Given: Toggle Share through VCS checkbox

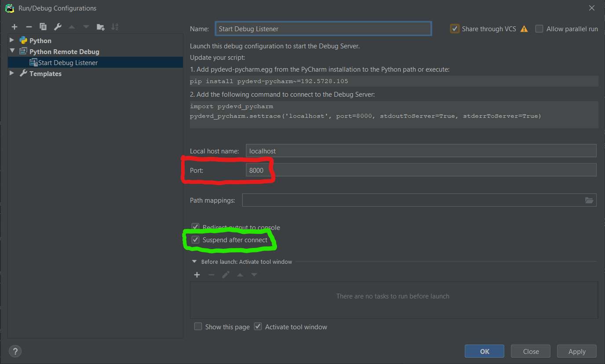Looking at the screenshot, I should point(455,29).
